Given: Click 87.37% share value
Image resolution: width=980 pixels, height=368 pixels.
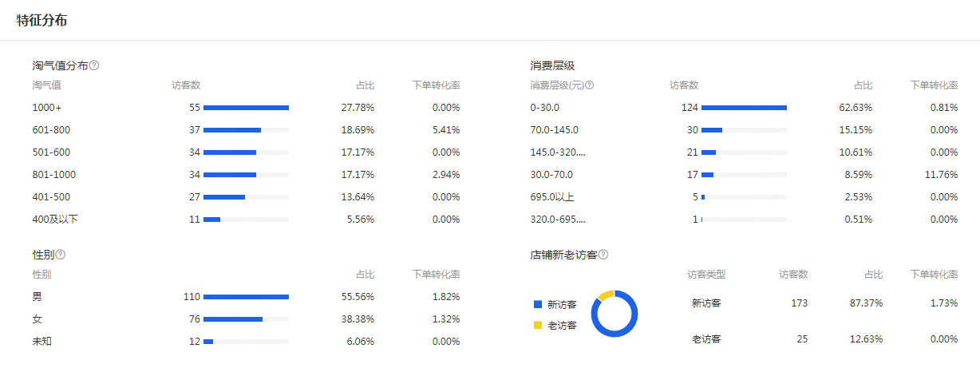Looking at the screenshot, I should coord(866,303).
